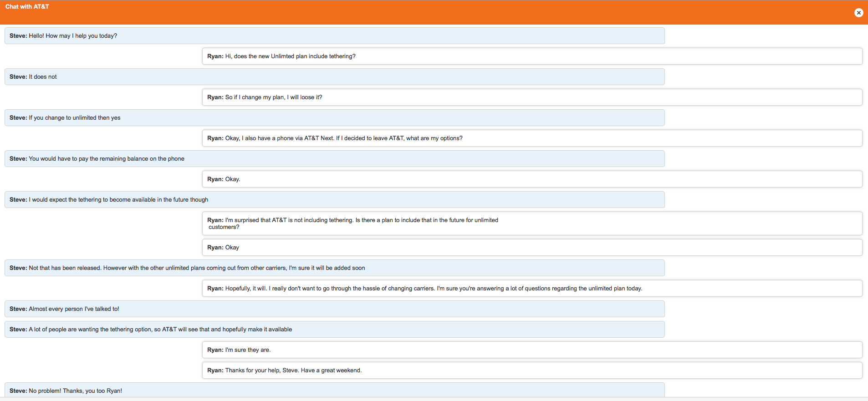The width and height of the screenshot is (868, 401).
Task: Select Ryan's message 'I'm surprised that AT&T'
Action: (x=532, y=223)
